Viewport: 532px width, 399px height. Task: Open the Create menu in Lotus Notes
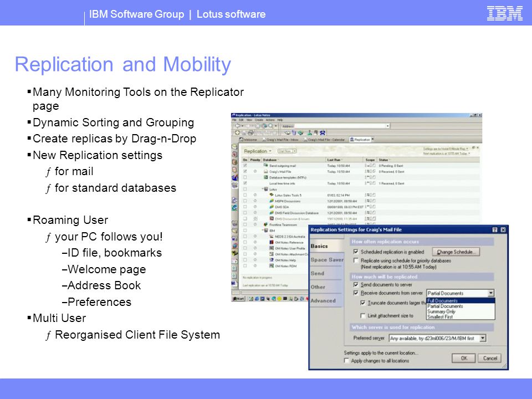(x=259, y=120)
